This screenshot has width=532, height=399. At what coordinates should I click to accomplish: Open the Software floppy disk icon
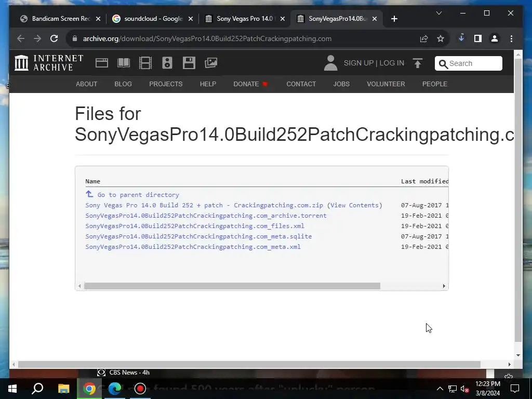coord(189,63)
